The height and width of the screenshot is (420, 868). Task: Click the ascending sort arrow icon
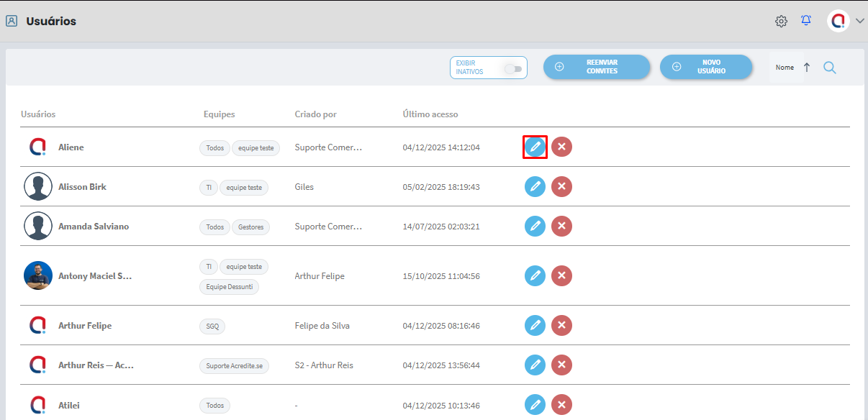coord(807,68)
